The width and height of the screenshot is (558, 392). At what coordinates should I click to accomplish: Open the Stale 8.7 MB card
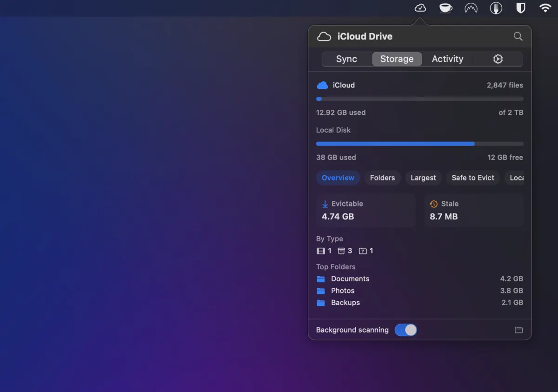click(x=474, y=211)
